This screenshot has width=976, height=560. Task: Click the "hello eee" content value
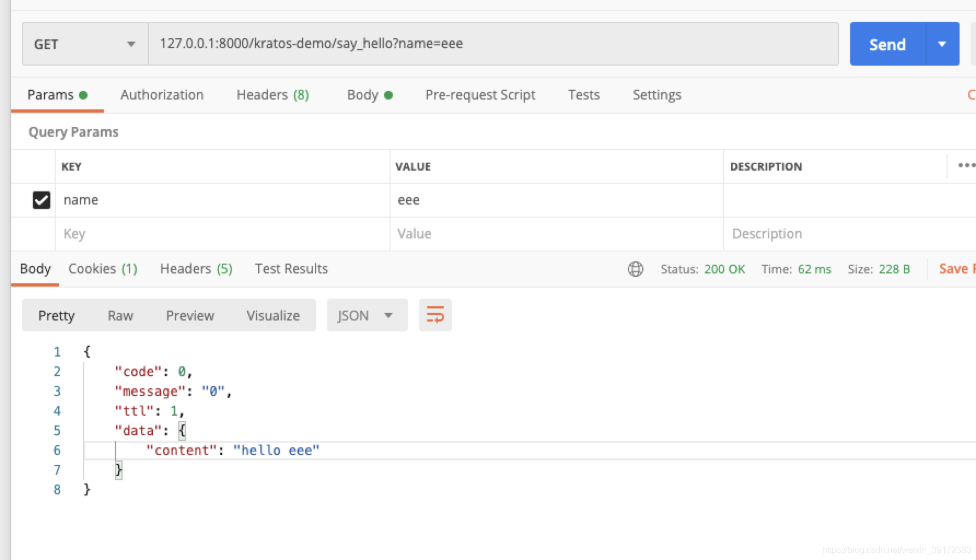[276, 451]
